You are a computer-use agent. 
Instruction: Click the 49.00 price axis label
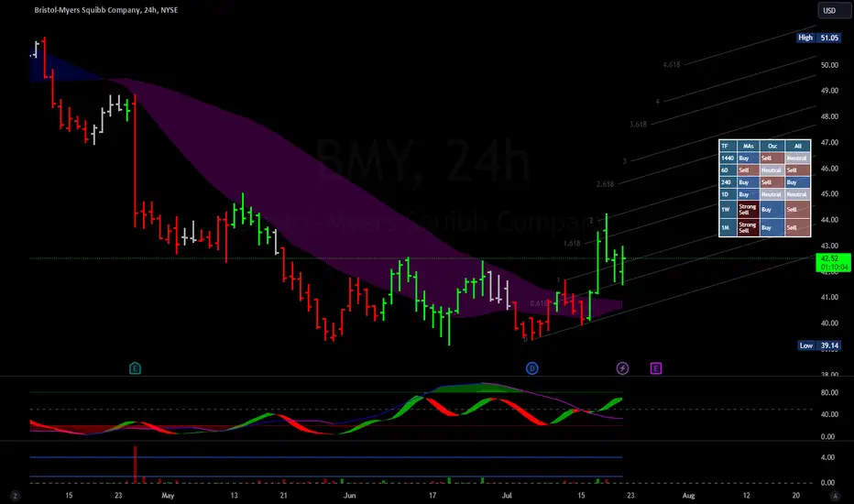[x=829, y=91]
